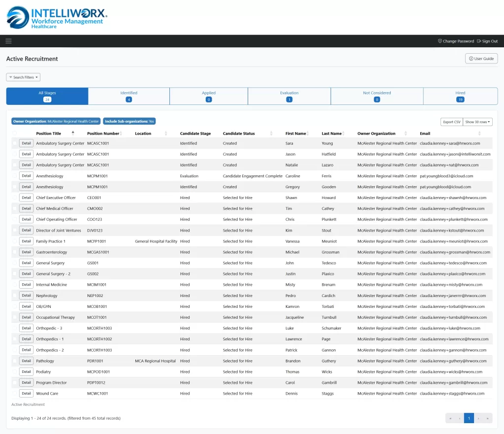Open the hamburger navigation menu
The width and height of the screenshot is (504, 434).
(x=8, y=41)
